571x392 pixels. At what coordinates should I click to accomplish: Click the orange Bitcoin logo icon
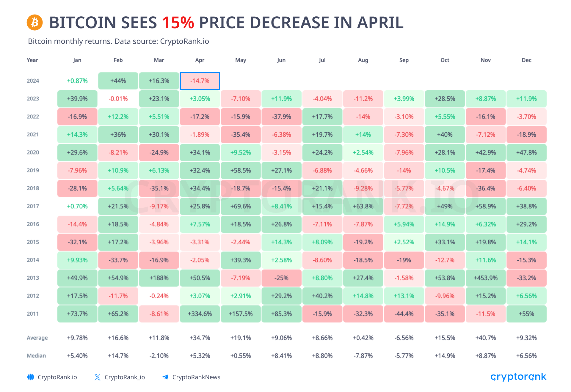pos(35,23)
